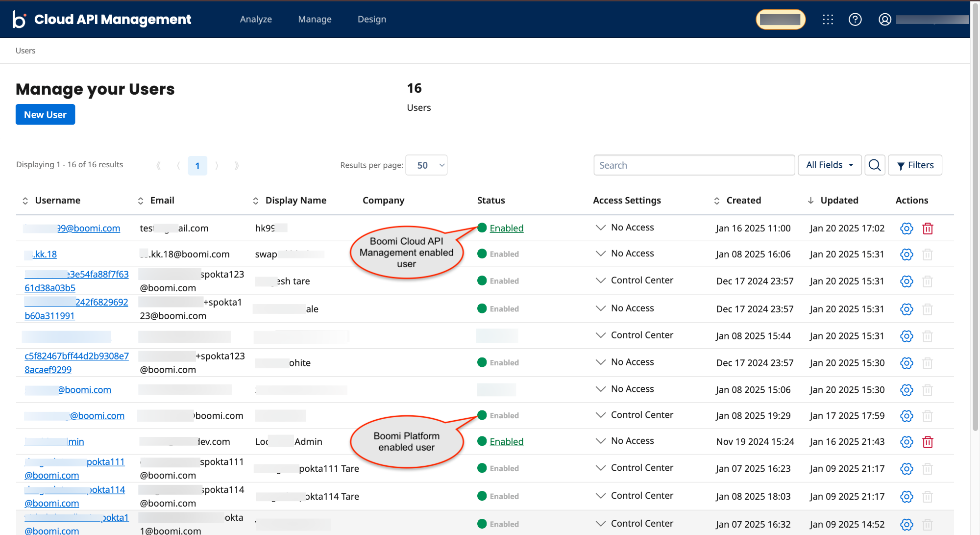Toggle the Enabled status for Admin user

[x=506, y=441]
